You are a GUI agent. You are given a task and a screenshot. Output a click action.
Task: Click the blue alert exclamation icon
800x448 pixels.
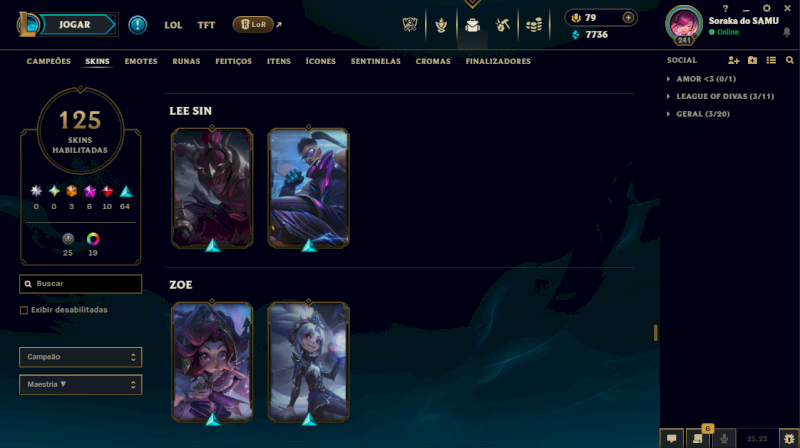pos(137,24)
